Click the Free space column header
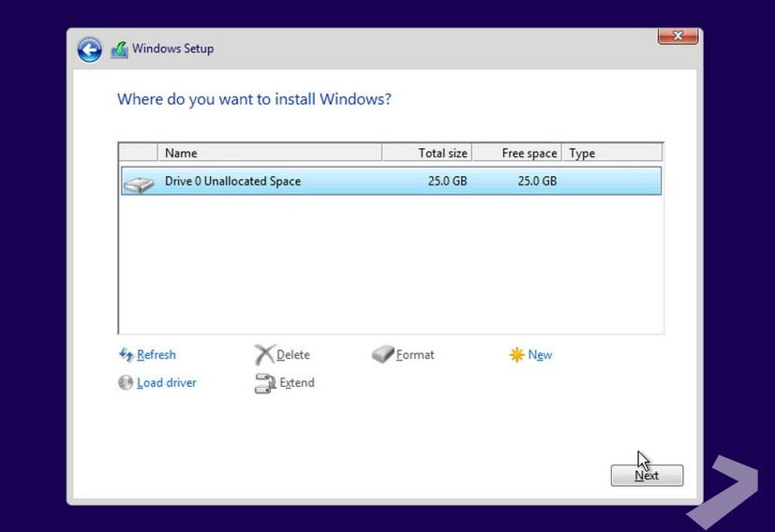 click(517, 153)
